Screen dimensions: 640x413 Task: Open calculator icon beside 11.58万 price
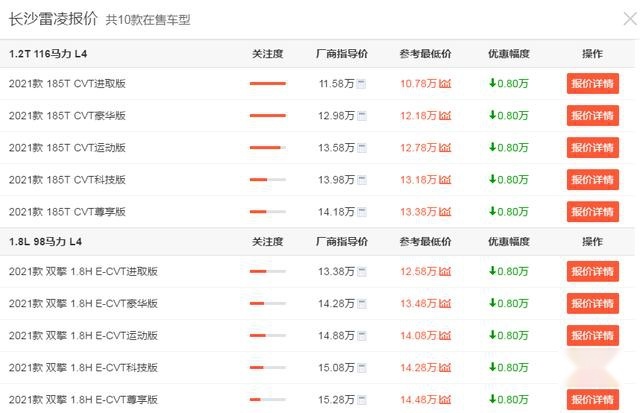tap(361, 84)
